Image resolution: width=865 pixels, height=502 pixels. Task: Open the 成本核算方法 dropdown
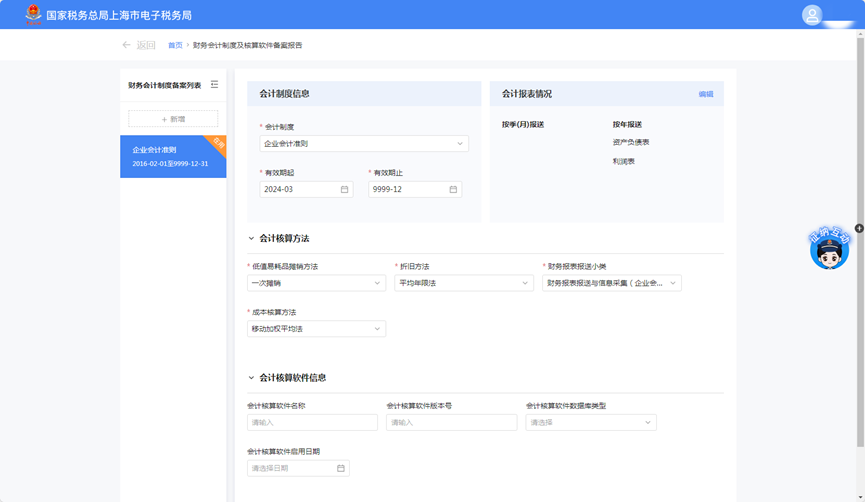(x=317, y=329)
